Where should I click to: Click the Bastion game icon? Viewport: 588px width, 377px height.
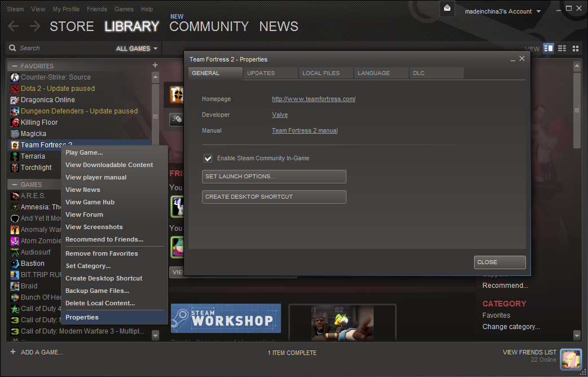[15, 264]
